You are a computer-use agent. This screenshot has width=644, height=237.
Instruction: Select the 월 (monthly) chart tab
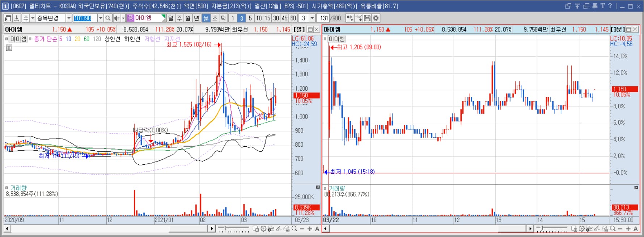click(188, 18)
